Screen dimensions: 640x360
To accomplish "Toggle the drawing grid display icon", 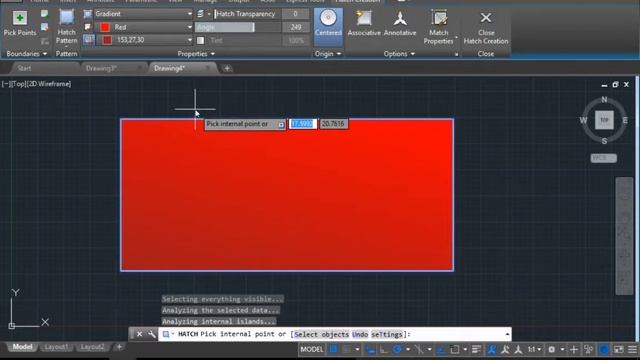I will (333, 349).
